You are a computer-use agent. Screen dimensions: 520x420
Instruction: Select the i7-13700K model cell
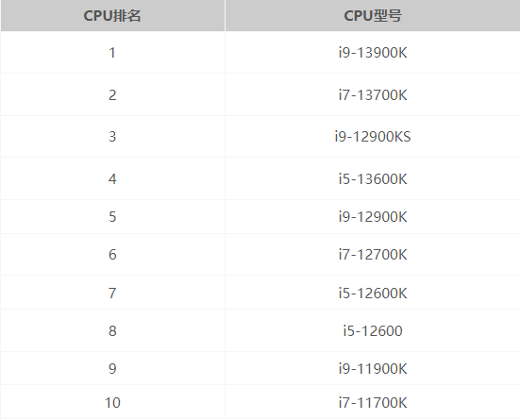[x=373, y=95]
